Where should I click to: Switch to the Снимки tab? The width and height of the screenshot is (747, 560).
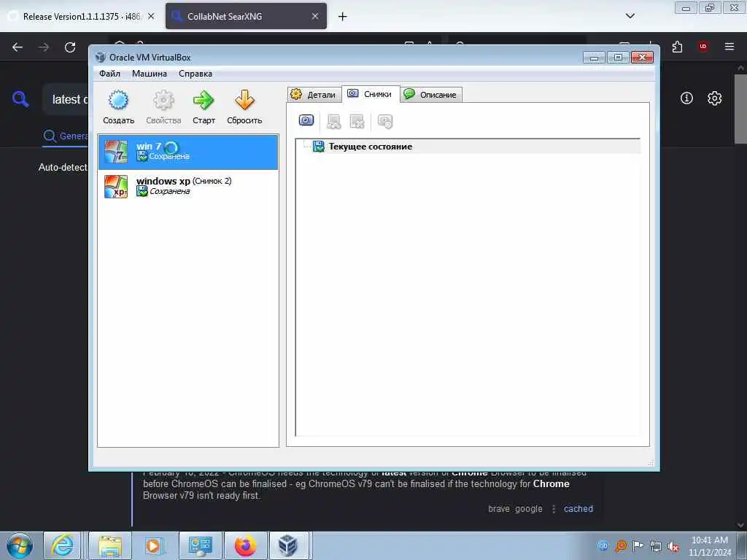371,94
